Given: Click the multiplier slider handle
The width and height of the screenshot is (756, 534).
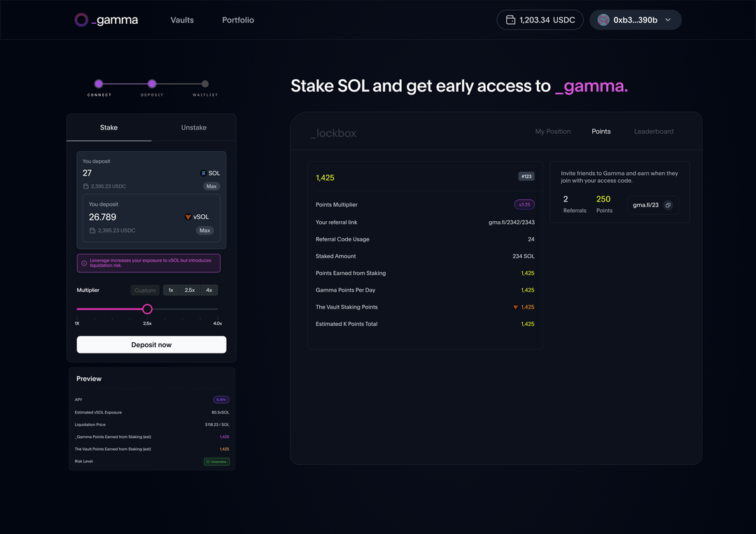Looking at the screenshot, I should click(147, 309).
